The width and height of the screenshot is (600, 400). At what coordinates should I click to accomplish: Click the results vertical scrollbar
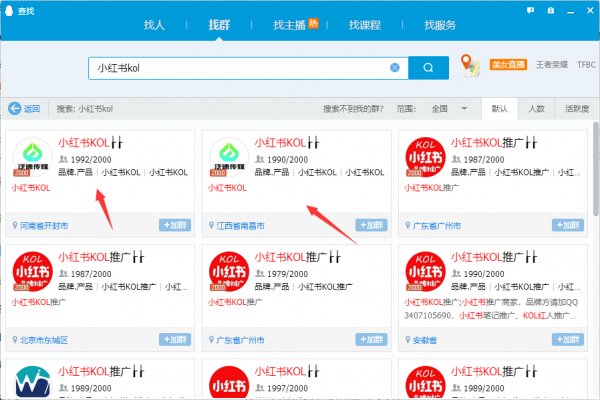click(596, 168)
